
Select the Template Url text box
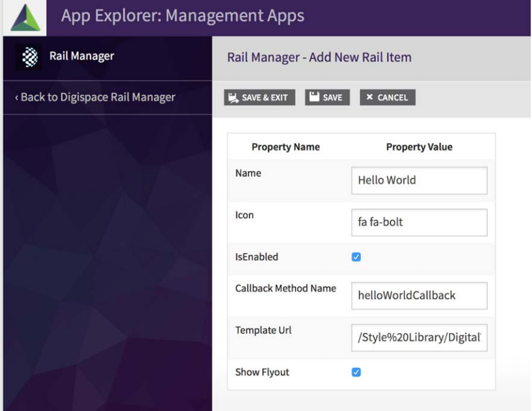[419, 337]
